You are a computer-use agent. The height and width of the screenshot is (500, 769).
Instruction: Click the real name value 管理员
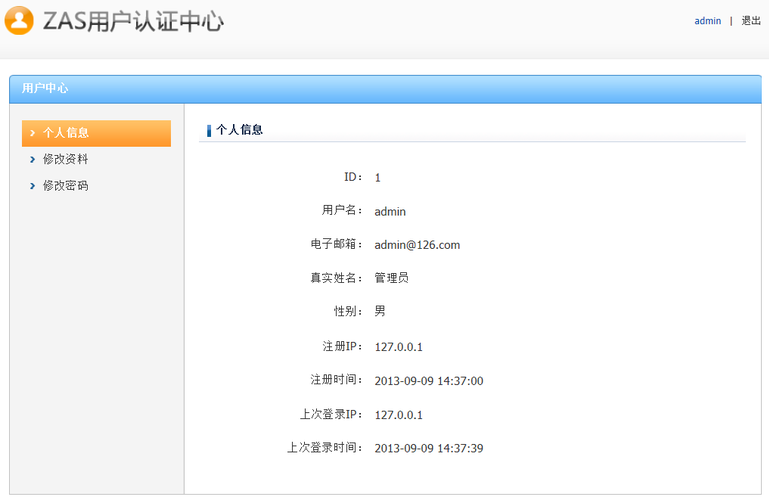click(391, 278)
